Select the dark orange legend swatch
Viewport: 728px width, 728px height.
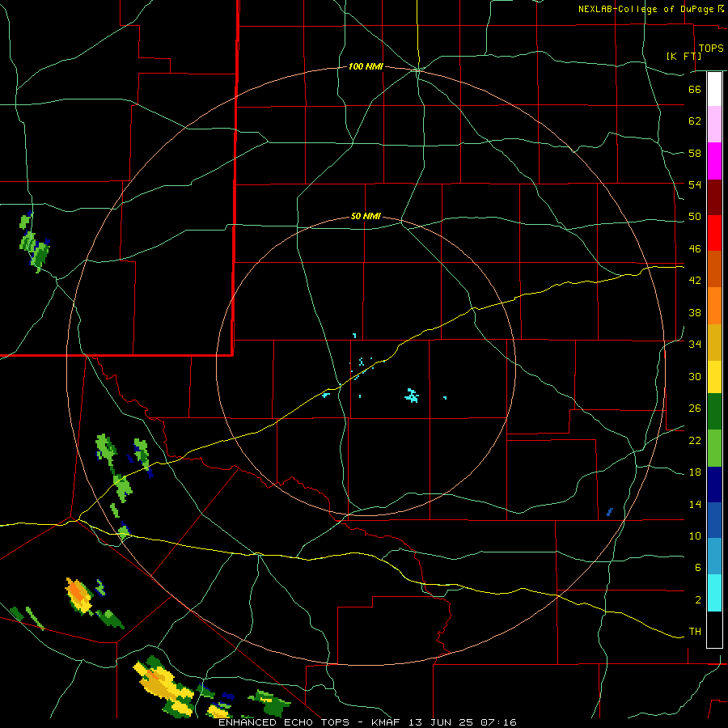pos(714,269)
